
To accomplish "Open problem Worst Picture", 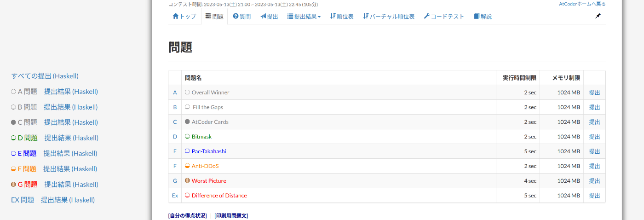I will tap(209, 181).
